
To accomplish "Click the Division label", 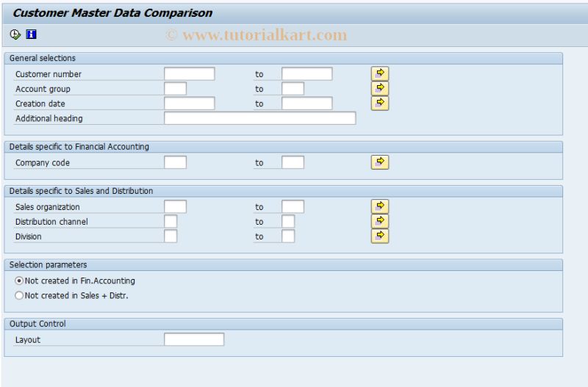I will (x=29, y=236).
